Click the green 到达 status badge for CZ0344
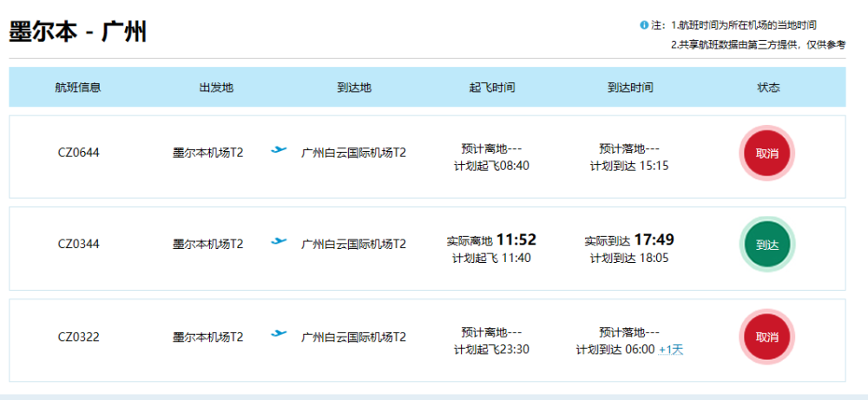This screenshot has width=868, height=400. (x=766, y=245)
